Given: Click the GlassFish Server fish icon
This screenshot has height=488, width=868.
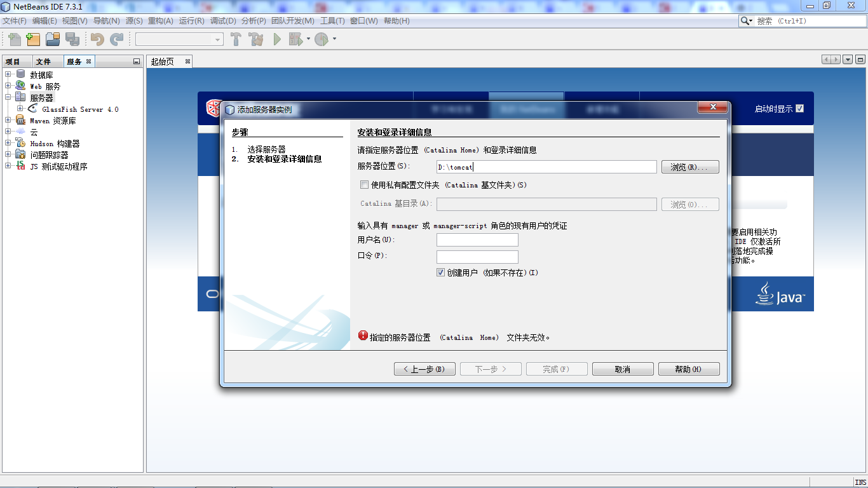Looking at the screenshot, I should tap(32, 109).
